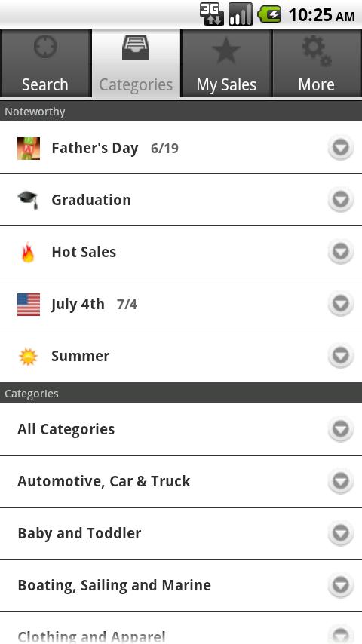The height and width of the screenshot is (644, 362).
Task: Tap the 3G data indicator icon
Action: pos(212,14)
